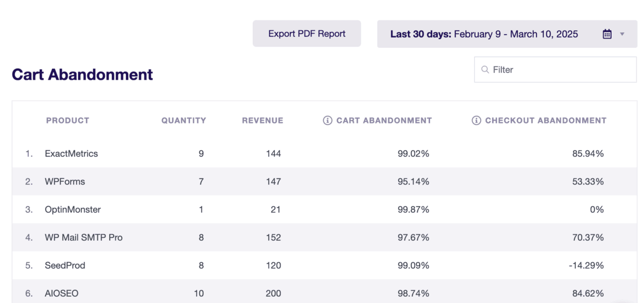Select the WP Mail SMTP Pro product name
The height and width of the screenshot is (303, 644).
(x=84, y=237)
